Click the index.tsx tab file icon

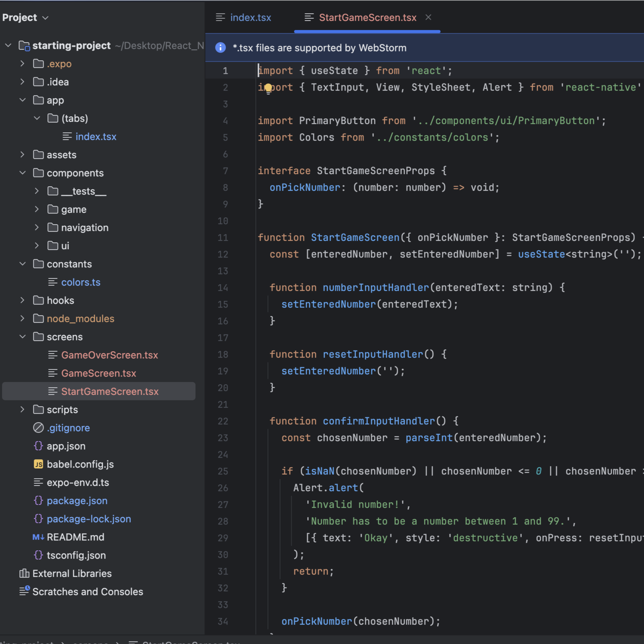point(220,17)
